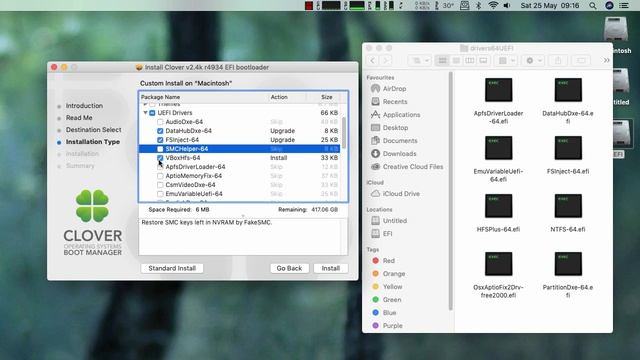Uncheck VBoxHfs-64 driver
The height and width of the screenshot is (360, 640).
(160, 158)
